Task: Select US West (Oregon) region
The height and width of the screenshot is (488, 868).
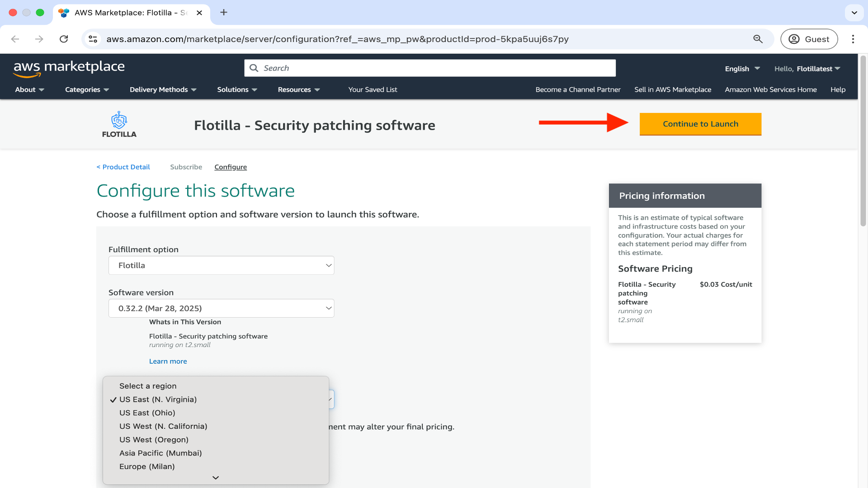Action: 154,440
